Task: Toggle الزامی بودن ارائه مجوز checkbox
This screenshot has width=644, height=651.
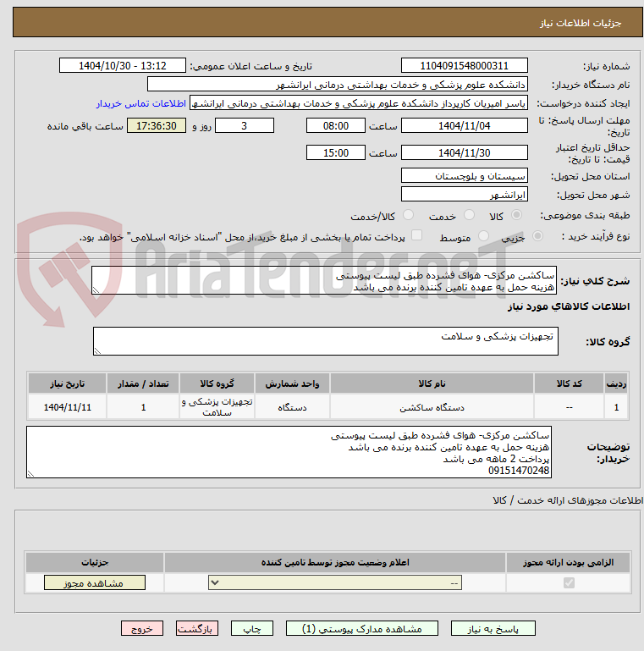Action: click(x=569, y=583)
